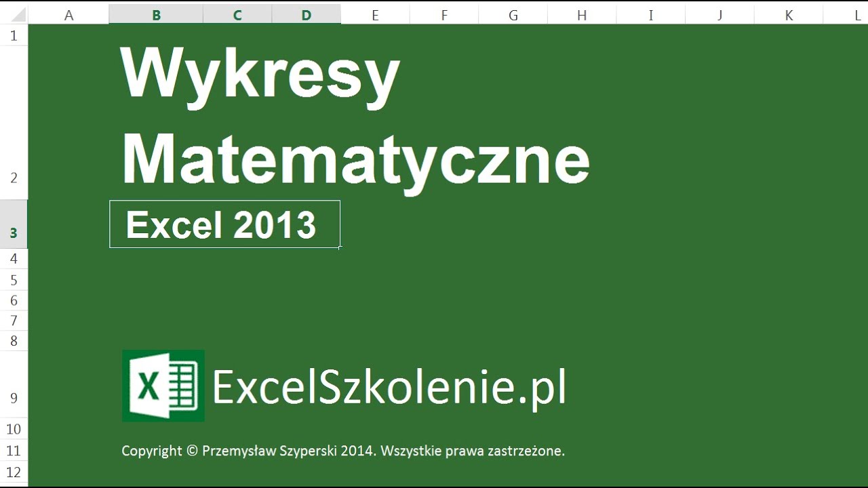Screen dimensions: 868x488
Task: Select row 5 header
Action: click(x=14, y=280)
